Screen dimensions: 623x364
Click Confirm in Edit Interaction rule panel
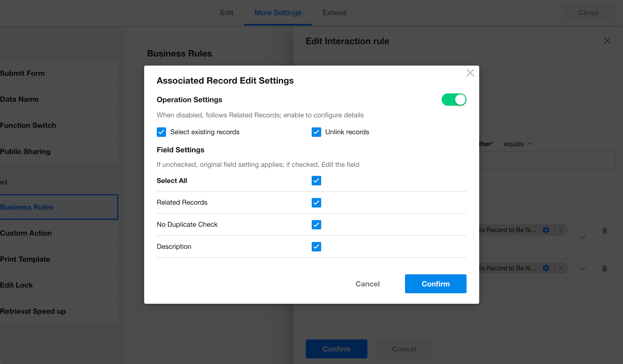(x=336, y=349)
